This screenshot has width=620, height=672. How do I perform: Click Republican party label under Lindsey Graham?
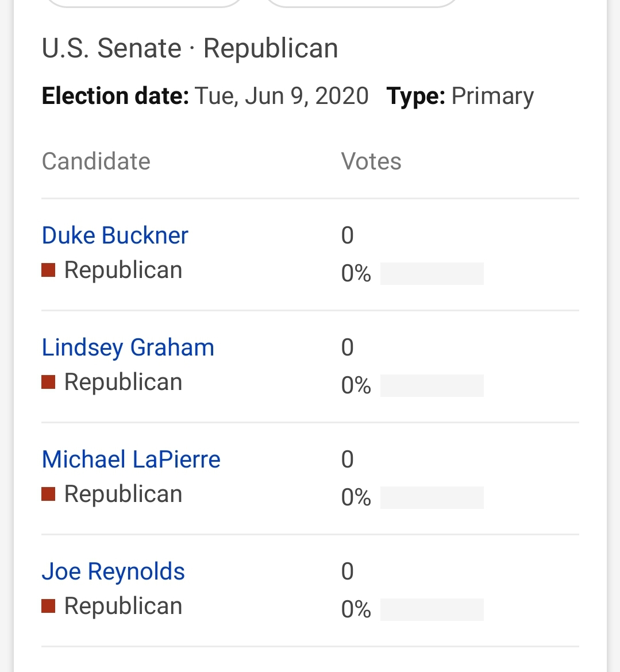pyautogui.click(x=123, y=382)
